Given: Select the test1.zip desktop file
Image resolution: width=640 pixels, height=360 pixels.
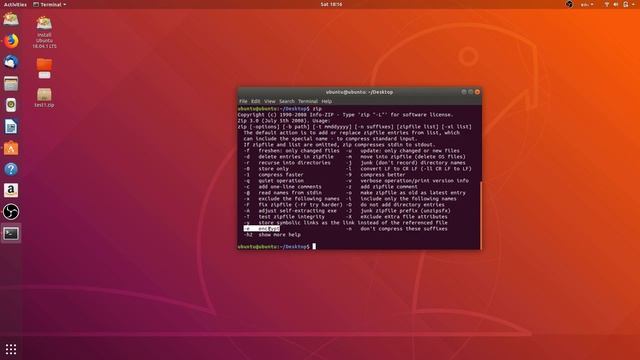Looking at the screenshot, I should click(x=44, y=98).
